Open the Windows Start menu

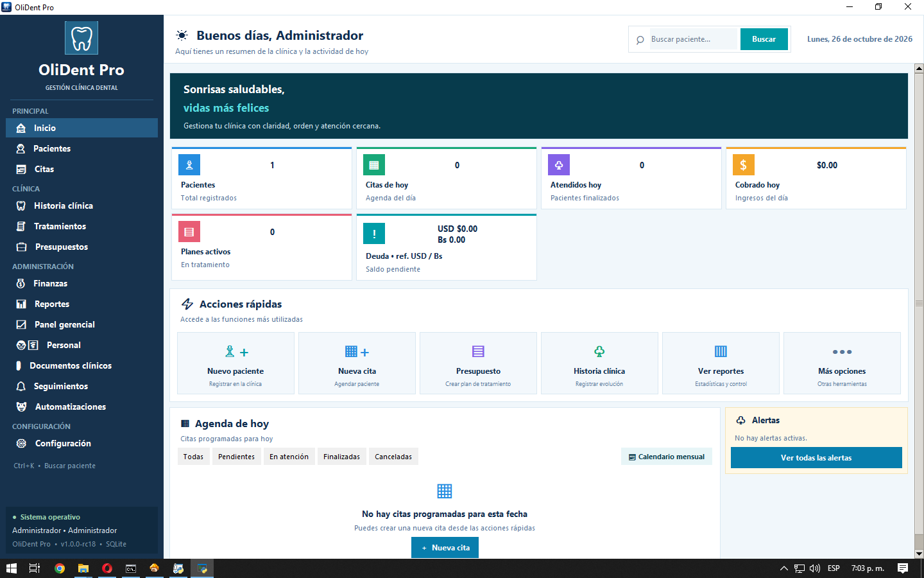coord(11,568)
